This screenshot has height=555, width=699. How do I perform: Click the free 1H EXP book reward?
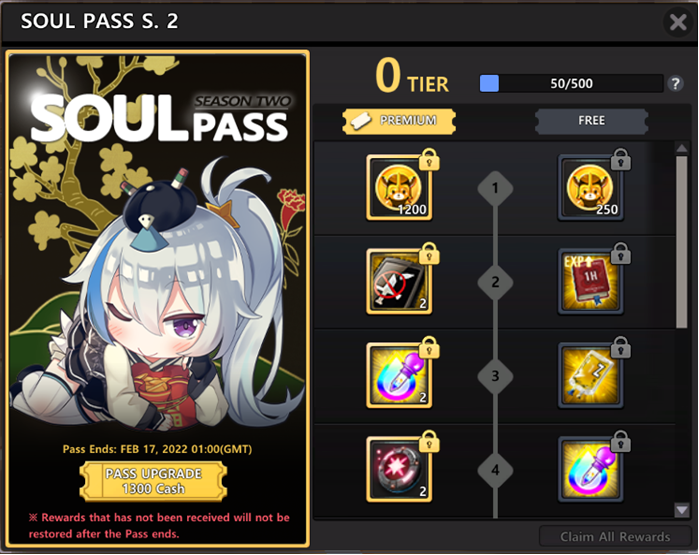[x=591, y=282]
